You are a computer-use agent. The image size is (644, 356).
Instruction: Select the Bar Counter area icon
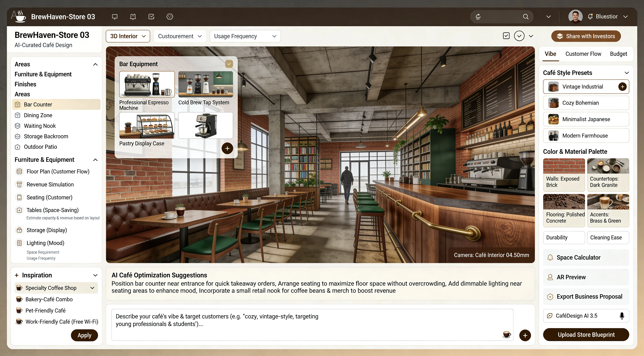tap(18, 104)
